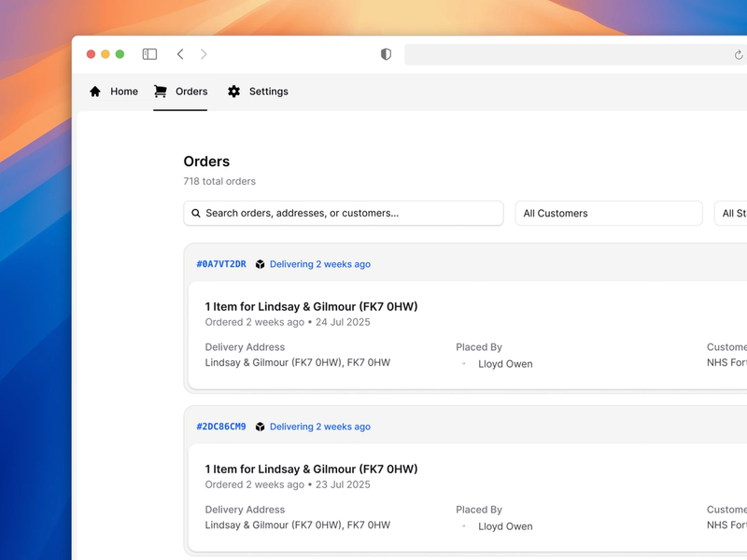The image size is (747, 560).
Task: Click the Home house icon
Action: [x=95, y=91]
